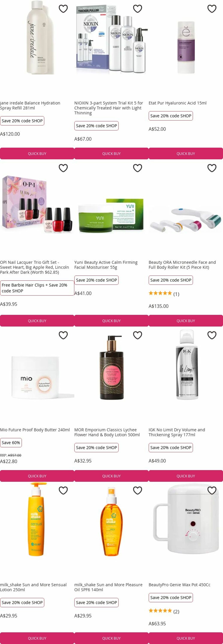Add jane iredale Hydration Spray to wishlist
Screen dimensions: 223x644
[63, 9]
